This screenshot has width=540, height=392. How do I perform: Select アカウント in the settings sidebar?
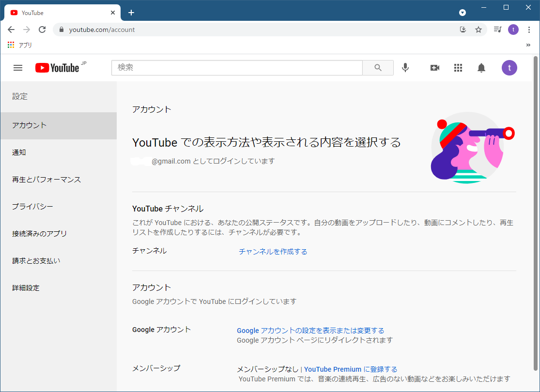click(x=59, y=126)
